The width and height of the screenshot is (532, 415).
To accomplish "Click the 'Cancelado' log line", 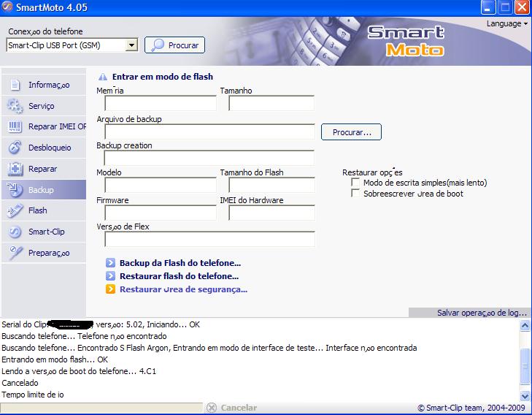I will (20, 383).
